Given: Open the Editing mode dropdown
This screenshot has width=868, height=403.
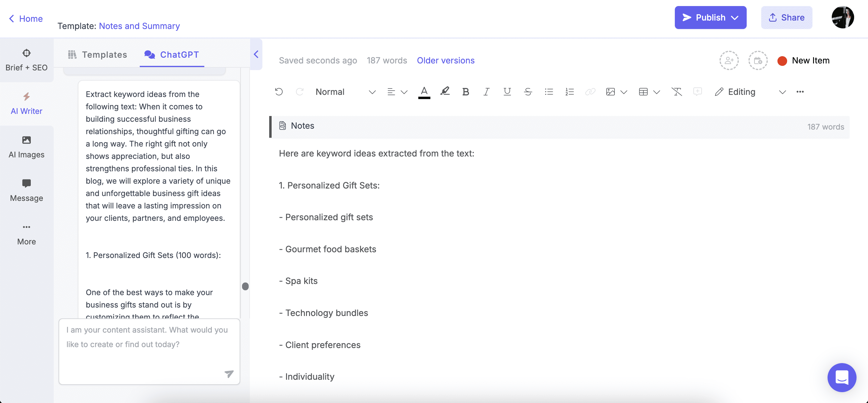Looking at the screenshot, I should pyautogui.click(x=750, y=92).
